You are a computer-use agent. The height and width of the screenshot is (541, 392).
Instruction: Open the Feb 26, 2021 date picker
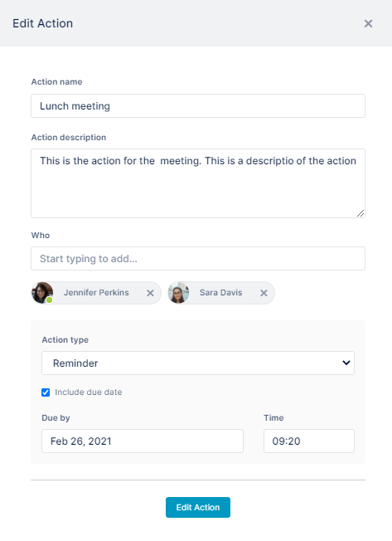143,441
